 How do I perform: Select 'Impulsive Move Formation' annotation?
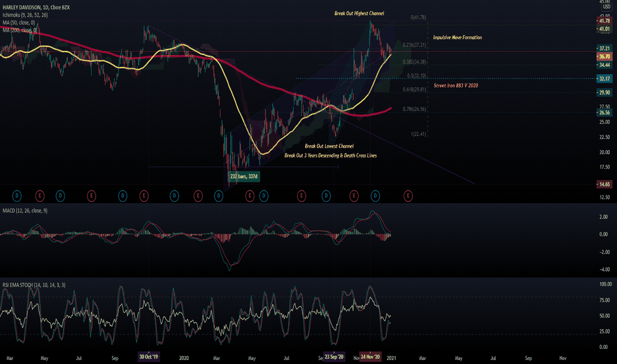click(x=457, y=37)
